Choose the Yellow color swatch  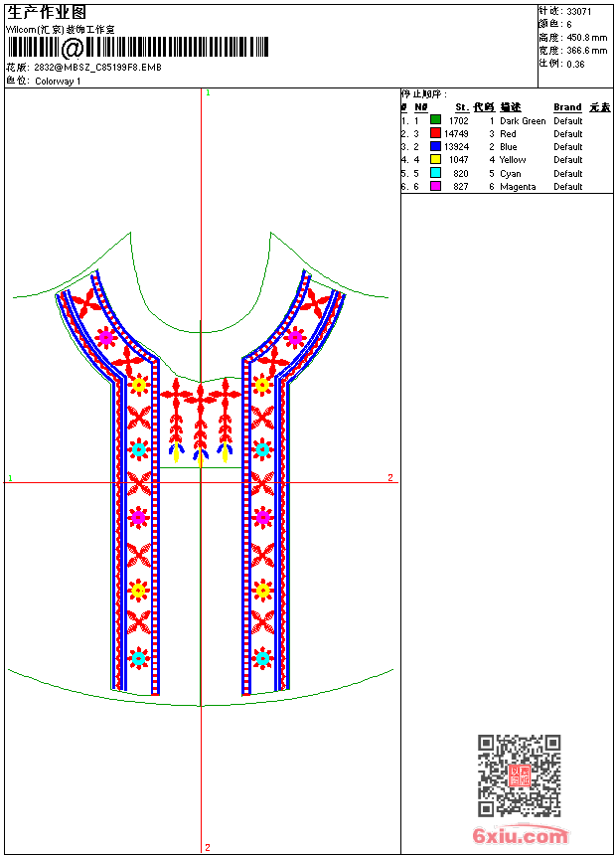pos(435,159)
